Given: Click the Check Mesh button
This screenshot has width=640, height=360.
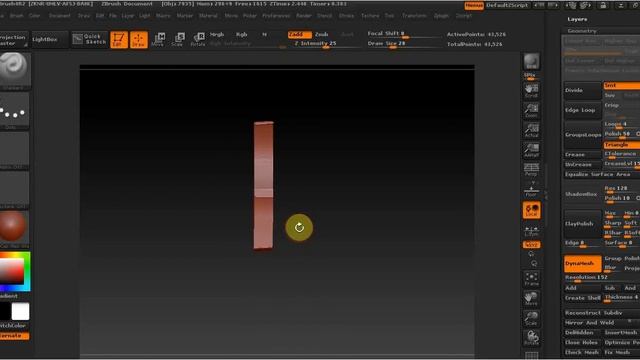Looking at the screenshot, I should point(582,352).
